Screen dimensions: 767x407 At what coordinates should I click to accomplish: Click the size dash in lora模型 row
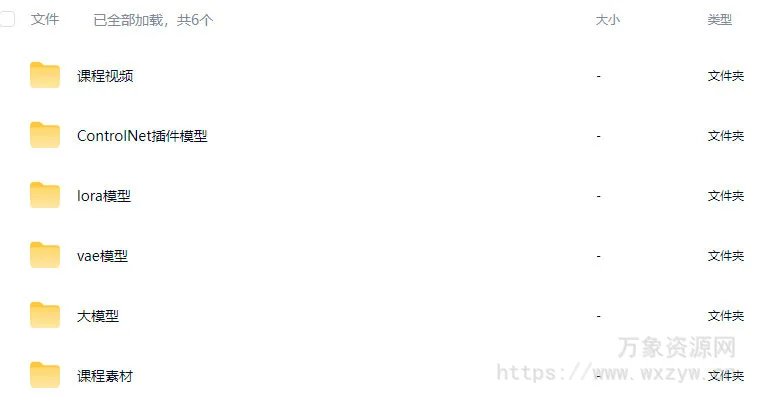(598, 196)
